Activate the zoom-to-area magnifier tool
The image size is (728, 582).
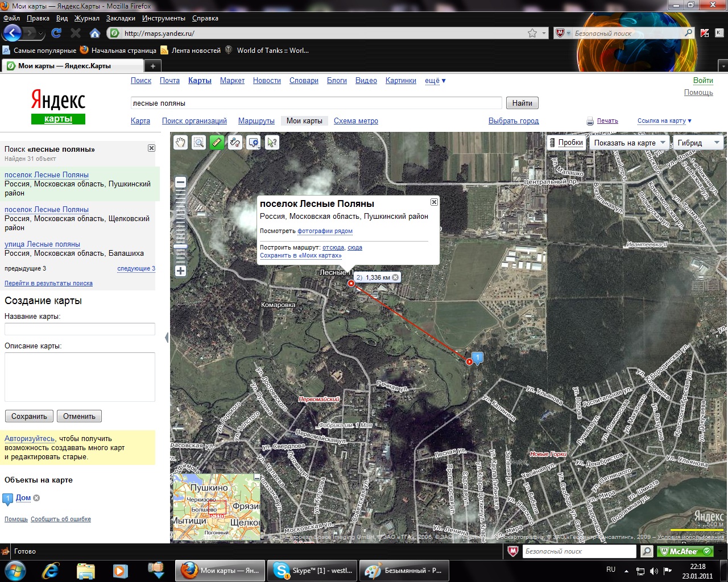point(198,143)
